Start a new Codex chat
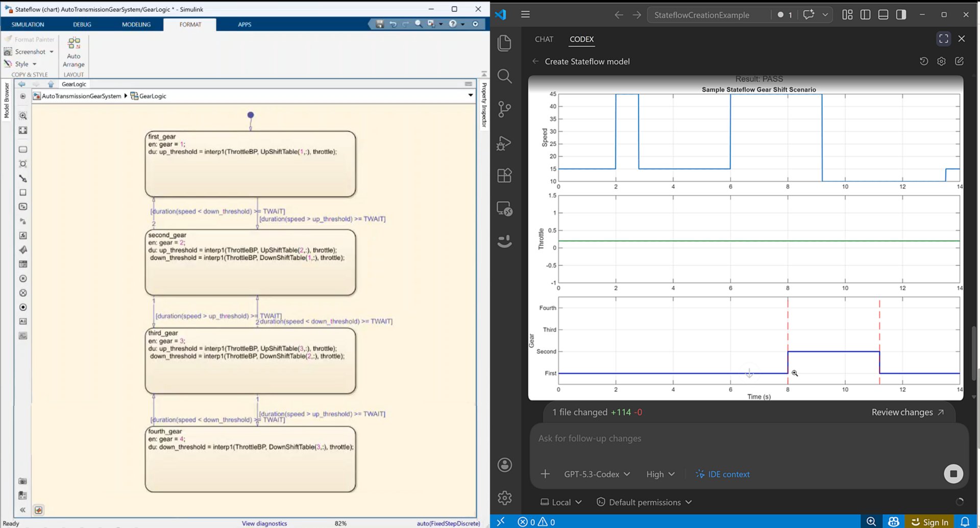980x528 pixels. tap(960, 61)
